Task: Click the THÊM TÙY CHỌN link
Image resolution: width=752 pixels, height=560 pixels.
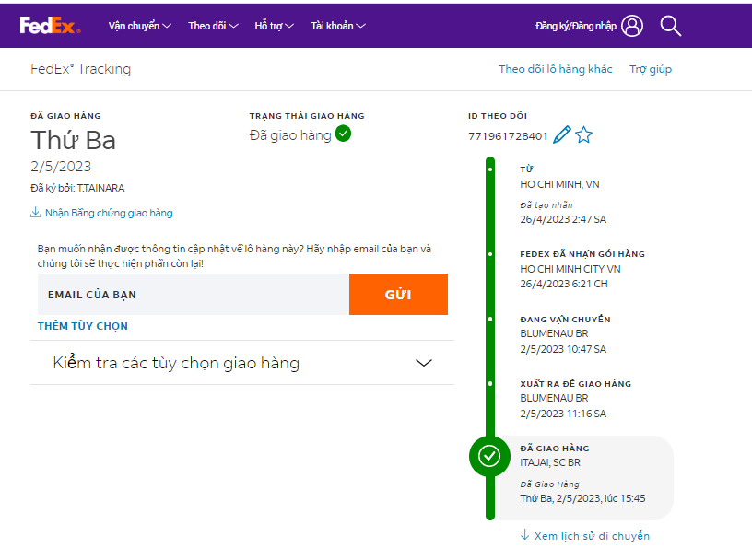Action: [x=83, y=326]
